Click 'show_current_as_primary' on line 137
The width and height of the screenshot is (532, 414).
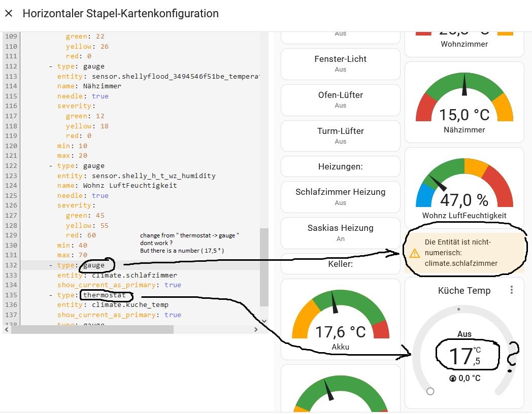[106, 315]
